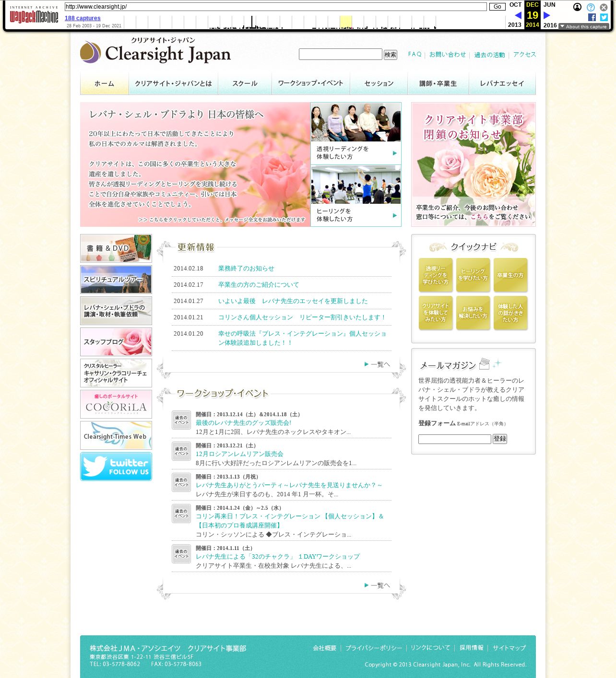Click 透視リーディングを学びたい方 quick-navi button
Screen dimensions: 616x678
click(436, 275)
